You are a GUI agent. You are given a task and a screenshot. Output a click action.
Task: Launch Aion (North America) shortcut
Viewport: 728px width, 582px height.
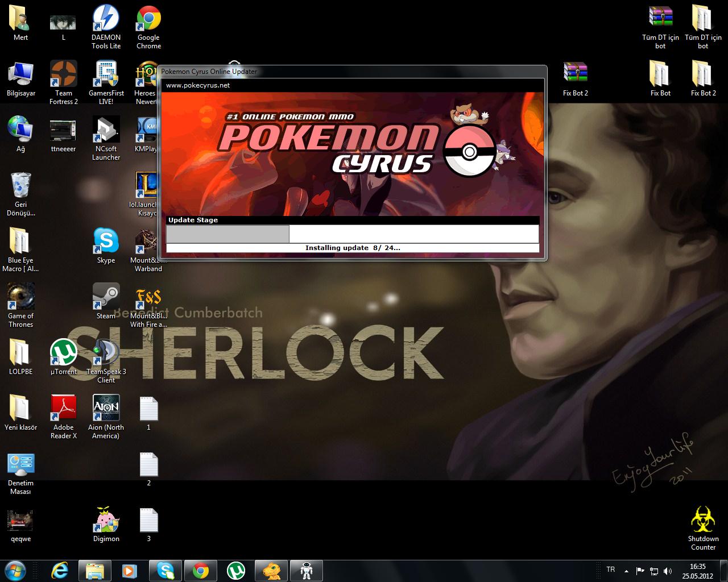click(x=106, y=417)
